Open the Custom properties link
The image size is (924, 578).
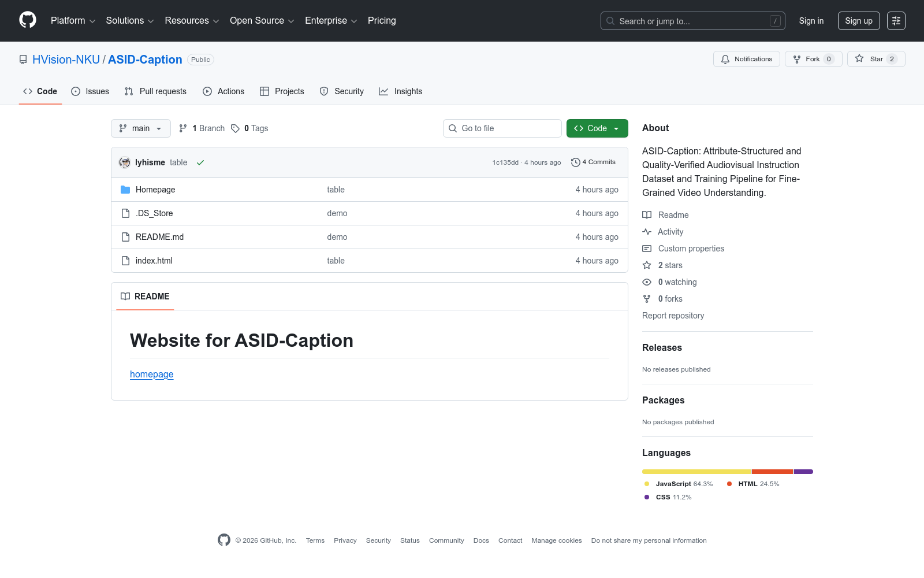(x=683, y=249)
